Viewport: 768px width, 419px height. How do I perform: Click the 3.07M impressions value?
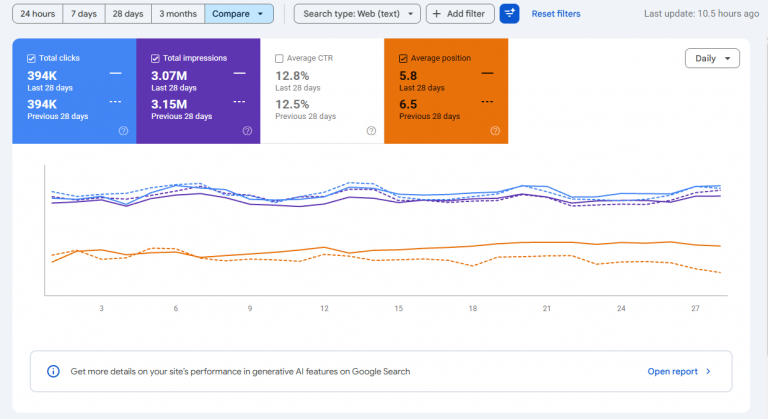tap(169, 76)
